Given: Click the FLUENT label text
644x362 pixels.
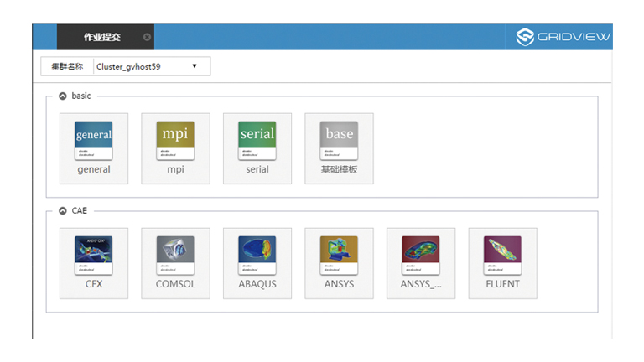Looking at the screenshot, I should pyautogui.click(x=502, y=284).
